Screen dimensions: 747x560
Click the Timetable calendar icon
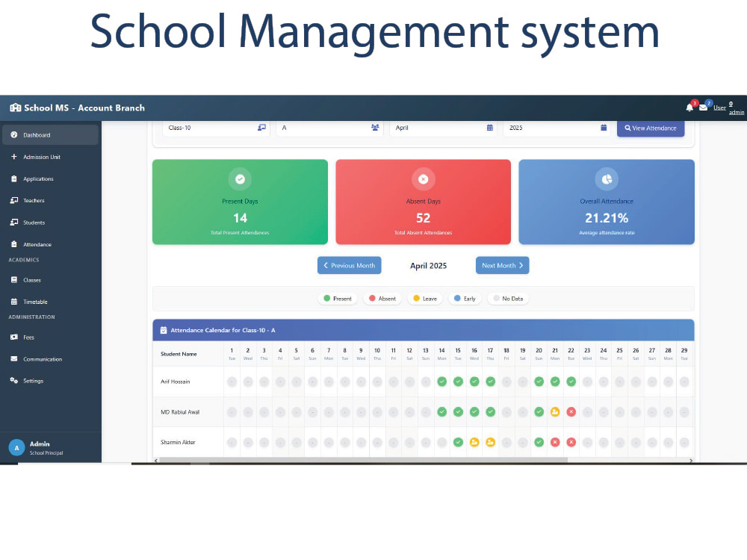(13, 302)
